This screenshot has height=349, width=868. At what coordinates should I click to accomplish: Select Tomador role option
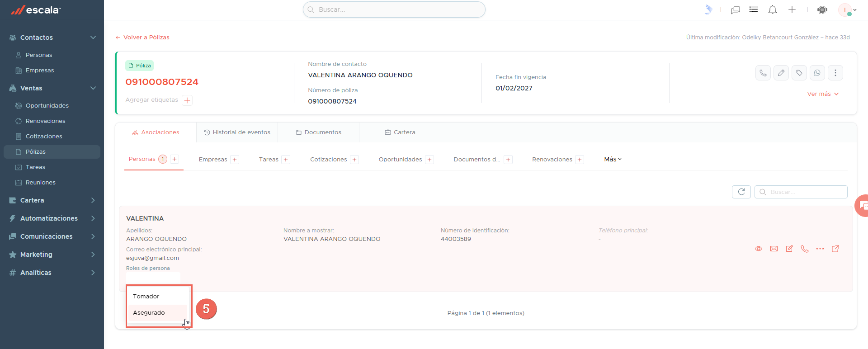[x=158, y=297]
